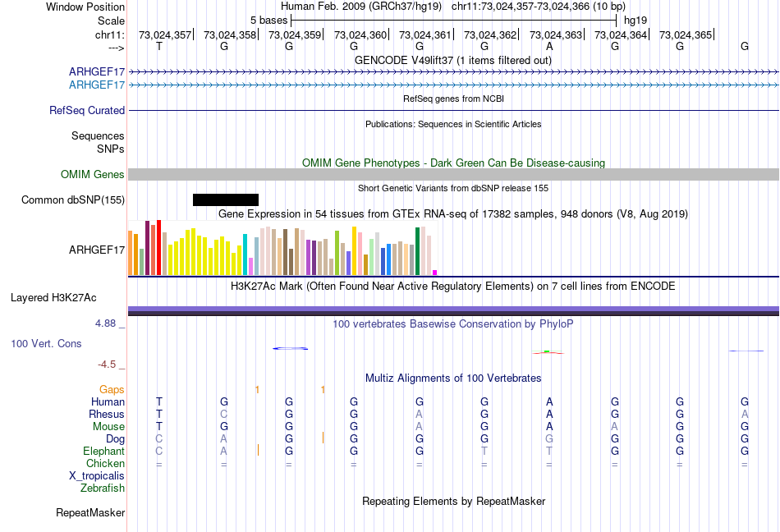Select the X_tropicalis alignment row label
Viewport: 780px width, 532px height.
tap(97, 476)
